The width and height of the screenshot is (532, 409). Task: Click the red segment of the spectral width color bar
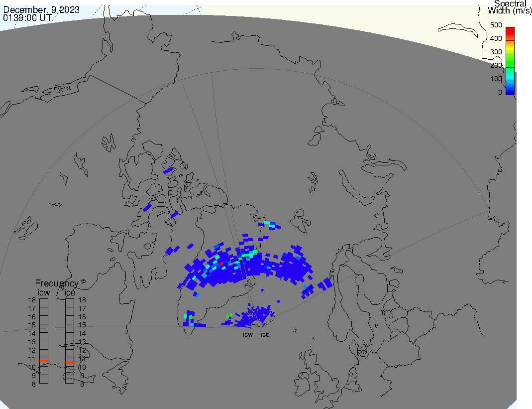pyautogui.click(x=510, y=34)
